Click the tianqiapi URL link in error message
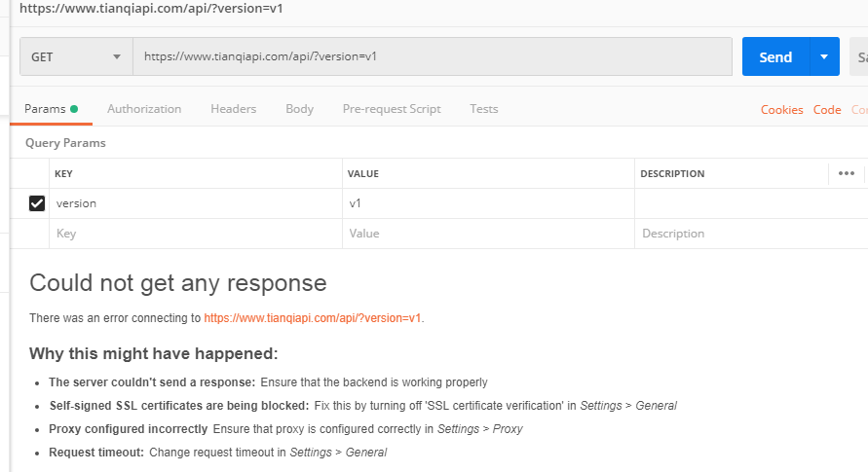Image resolution: width=868 pixels, height=472 pixels. click(313, 317)
